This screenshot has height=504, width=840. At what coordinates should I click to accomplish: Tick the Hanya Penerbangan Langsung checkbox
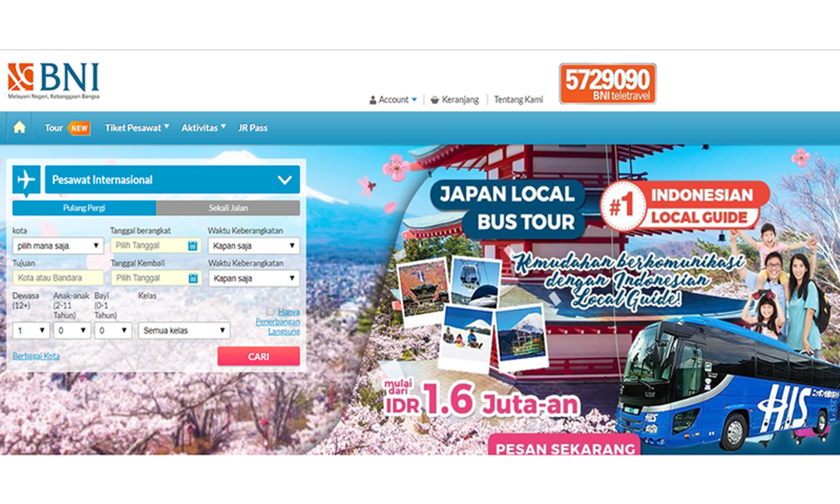[x=270, y=311]
